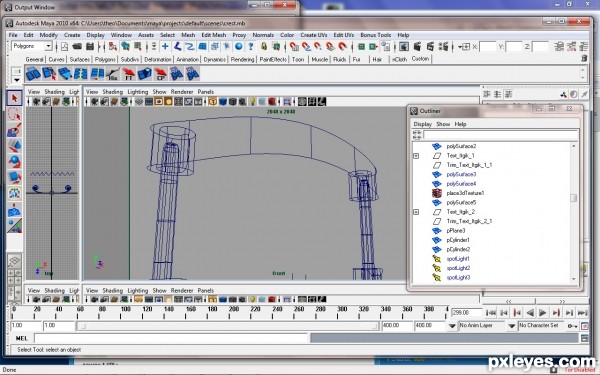
Task: Click the save scene icon
Action: pos(90,47)
